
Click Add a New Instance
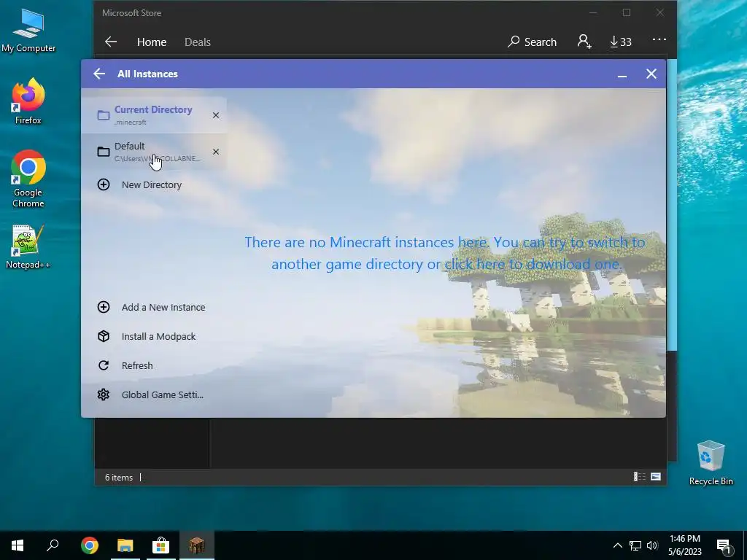coord(154,307)
